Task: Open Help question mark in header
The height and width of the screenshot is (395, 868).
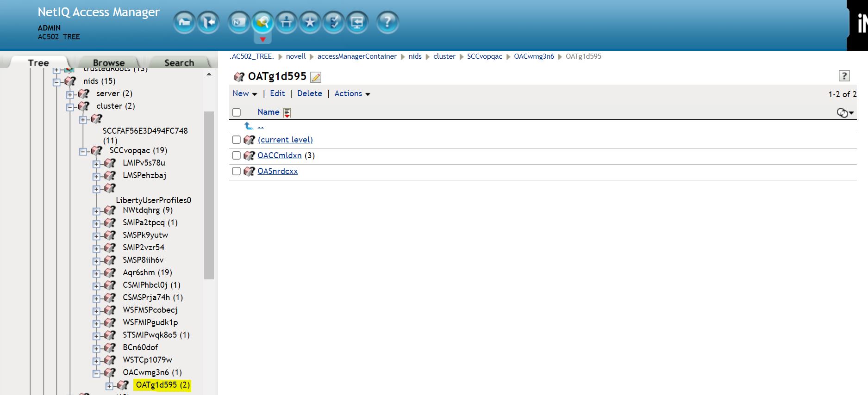Action: [x=387, y=22]
